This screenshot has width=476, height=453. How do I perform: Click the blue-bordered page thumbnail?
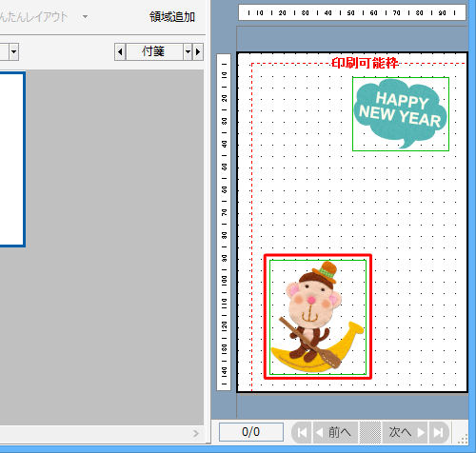point(12,159)
